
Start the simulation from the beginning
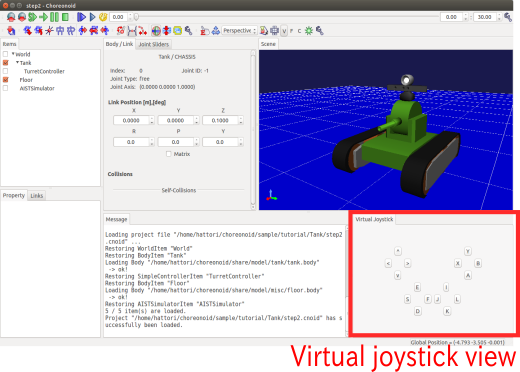pos(33,17)
